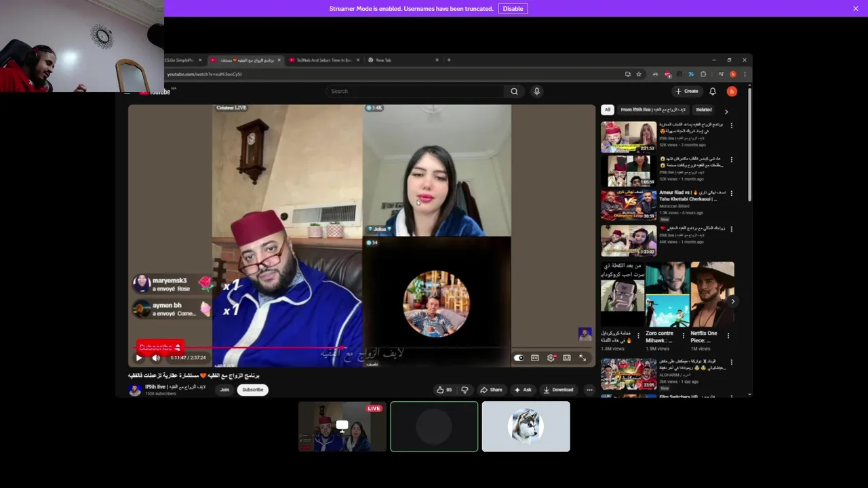Viewport: 868px width, 488px height.
Task: Select the LIVE screen share tile
Action: [342, 426]
